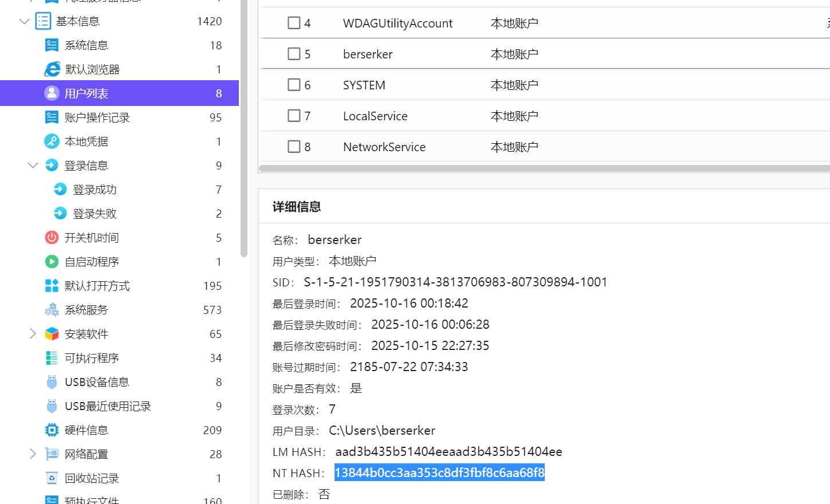The height and width of the screenshot is (504, 830).
Task: Click the Internet Explorer default browser icon
Action: [52, 69]
